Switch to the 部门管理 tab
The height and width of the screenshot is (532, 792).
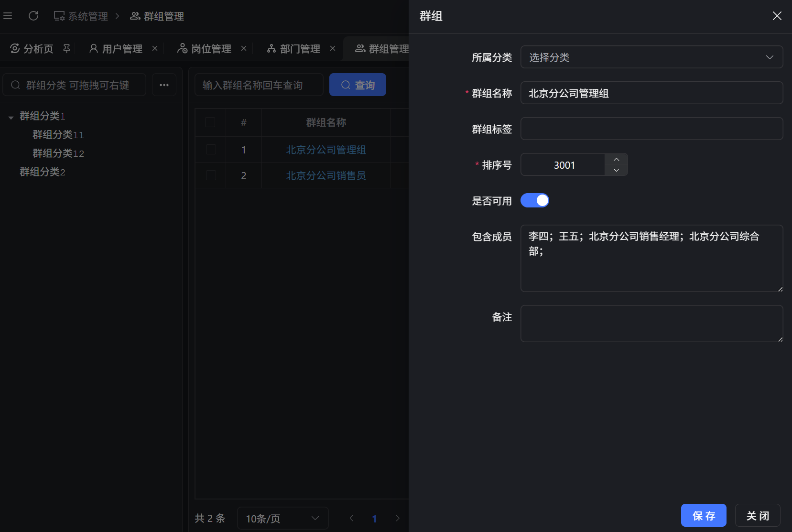click(x=299, y=49)
